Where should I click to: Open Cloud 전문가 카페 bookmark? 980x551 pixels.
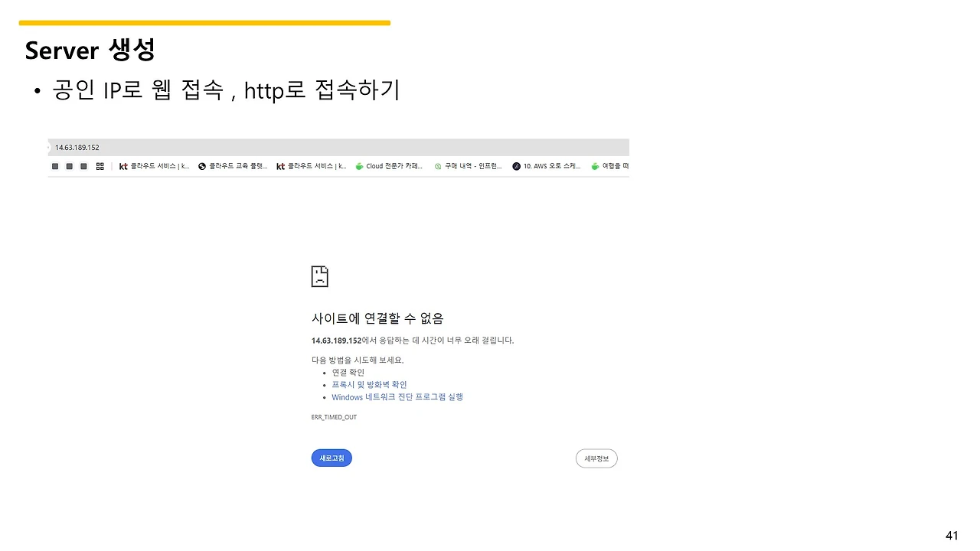389,166
